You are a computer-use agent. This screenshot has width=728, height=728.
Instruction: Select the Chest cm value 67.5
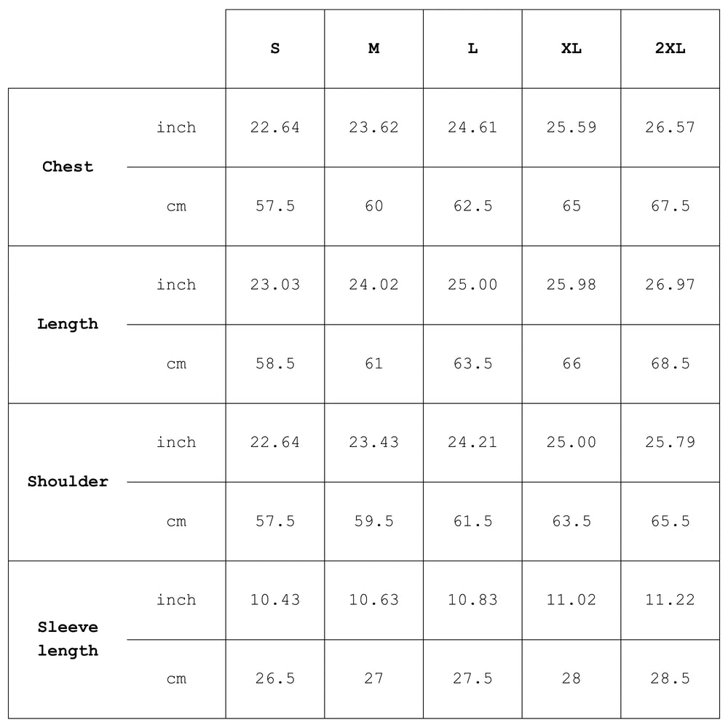670,206
